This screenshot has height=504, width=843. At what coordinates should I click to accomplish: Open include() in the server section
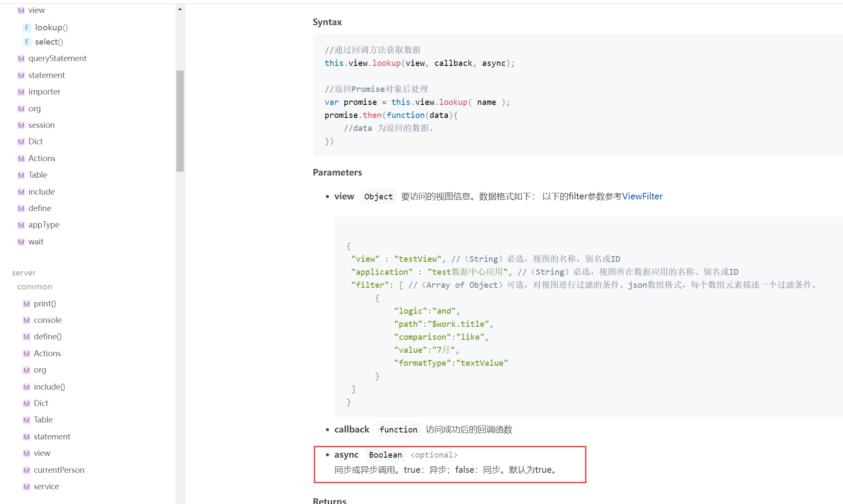coord(49,387)
